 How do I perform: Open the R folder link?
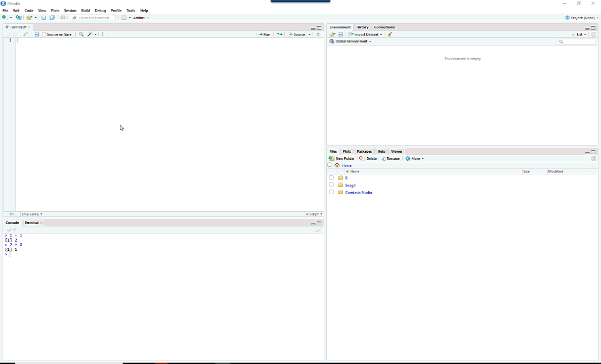click(x=346, y=178)
